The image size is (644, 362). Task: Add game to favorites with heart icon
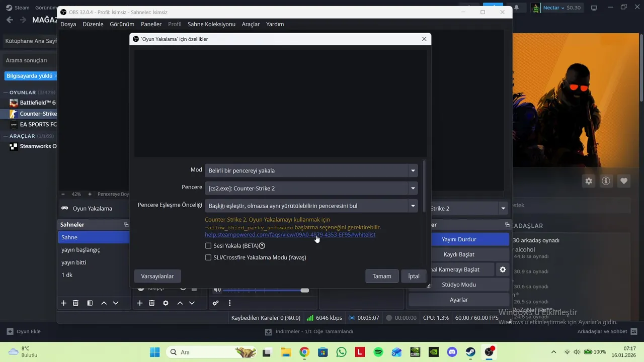pyautogui.click(x=624, y=181)
